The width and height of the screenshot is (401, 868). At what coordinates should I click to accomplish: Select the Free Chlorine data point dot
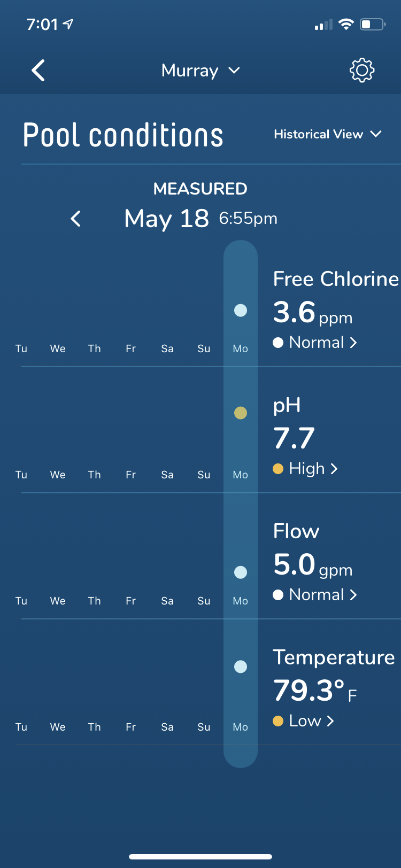[241, 311]
